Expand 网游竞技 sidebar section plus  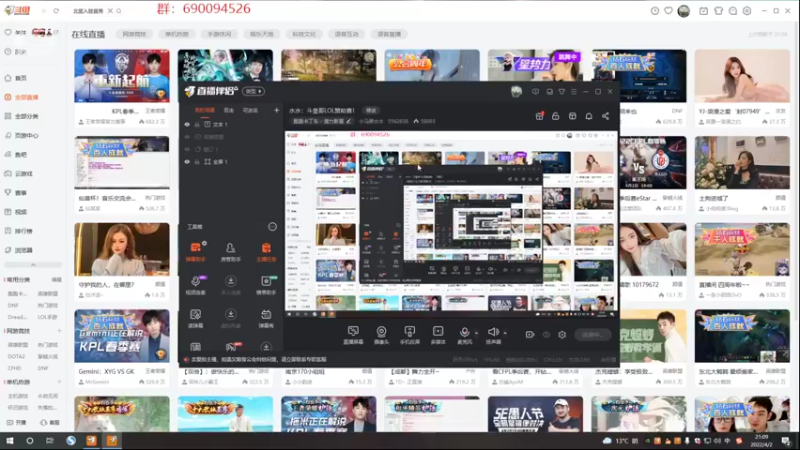pyautogui.click(x=59, y=331)
